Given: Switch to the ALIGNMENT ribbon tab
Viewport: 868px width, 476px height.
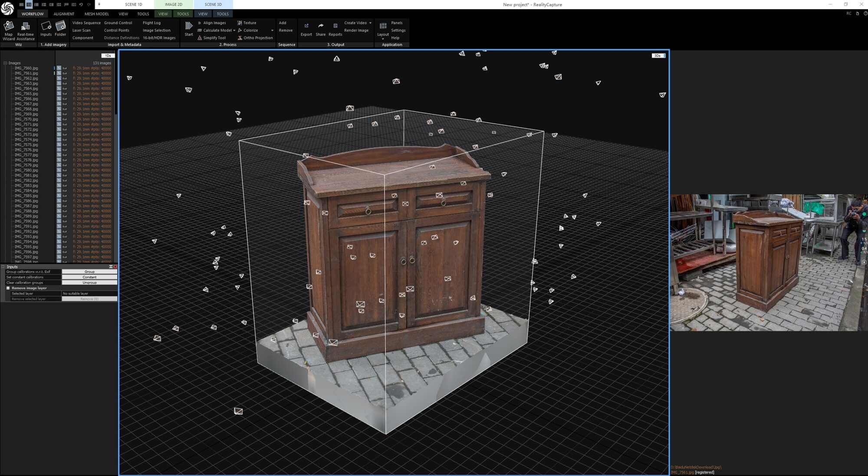Looking at the screenshot, I should coord(64,14).
